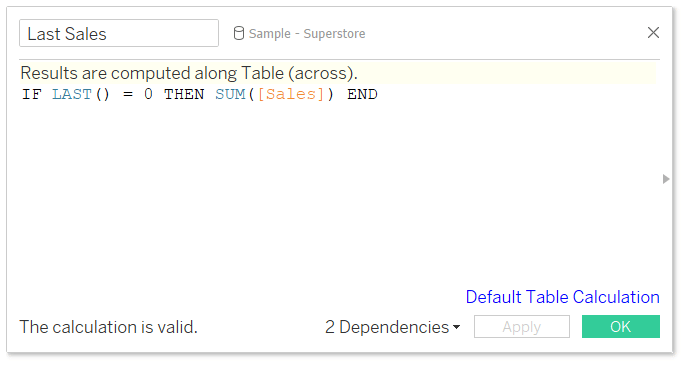Click the 'The calculation is valid.' status text
The width and height of the screenshot is (682, 365).
tap(109, 327)
